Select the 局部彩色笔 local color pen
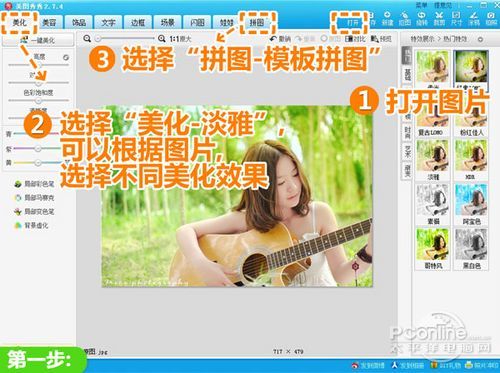 (34, 184)
